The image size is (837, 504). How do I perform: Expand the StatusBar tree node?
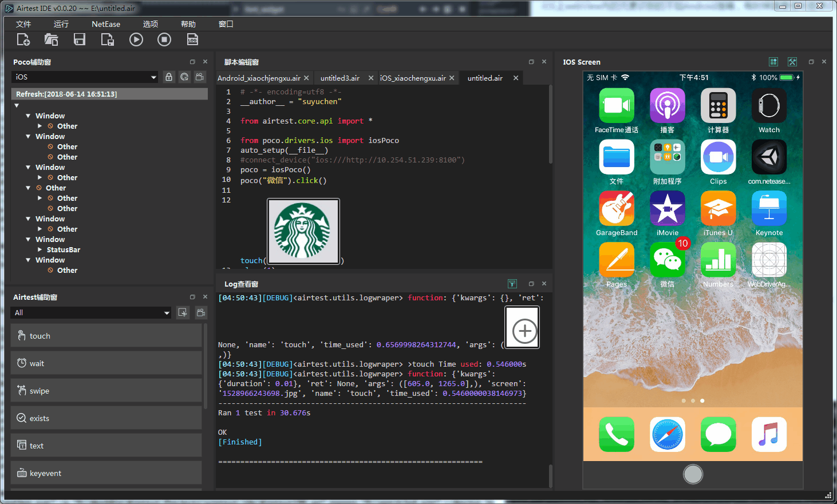tap(40, 250)
